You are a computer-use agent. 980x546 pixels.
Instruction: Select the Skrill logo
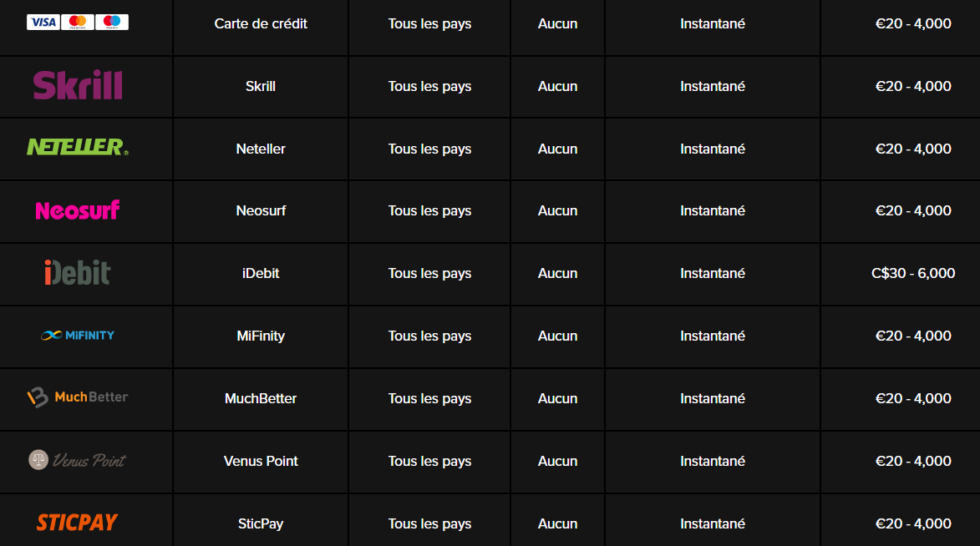coord(78,85)
